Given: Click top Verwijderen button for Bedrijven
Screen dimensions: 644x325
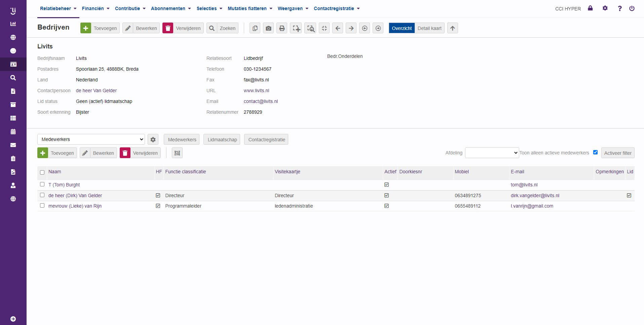Looking at the screenshot, I should point(183,28).
